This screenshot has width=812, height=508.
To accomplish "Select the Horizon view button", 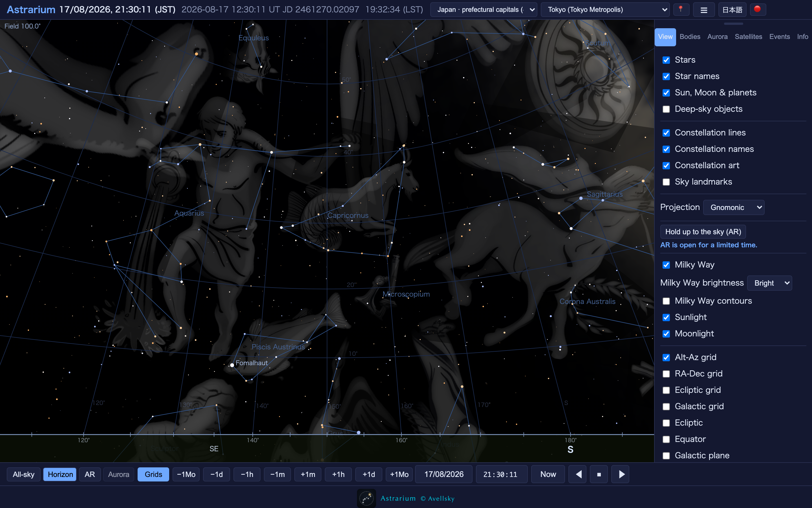I will (x=60, y=474).
